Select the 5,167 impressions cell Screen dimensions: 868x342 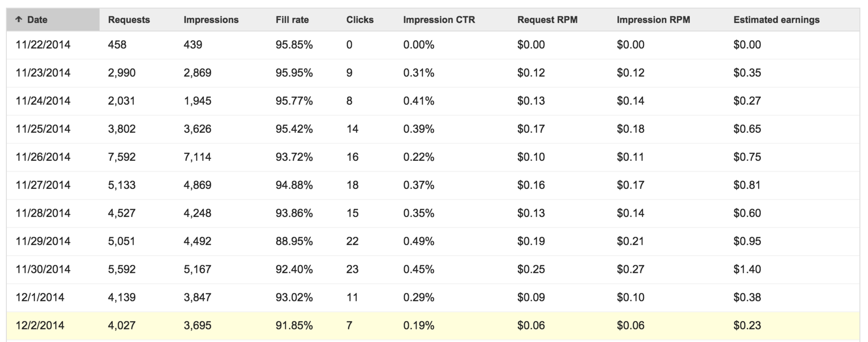[x=197, y=269]
